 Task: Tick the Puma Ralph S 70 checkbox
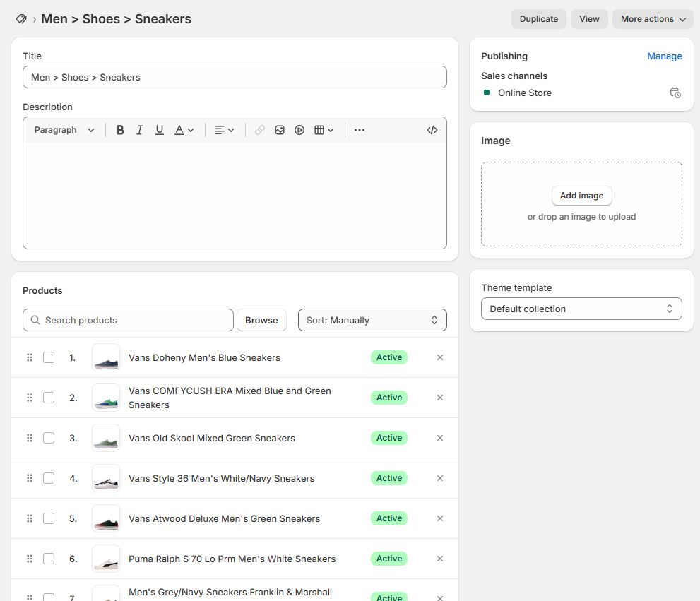[x=49, y=559]
